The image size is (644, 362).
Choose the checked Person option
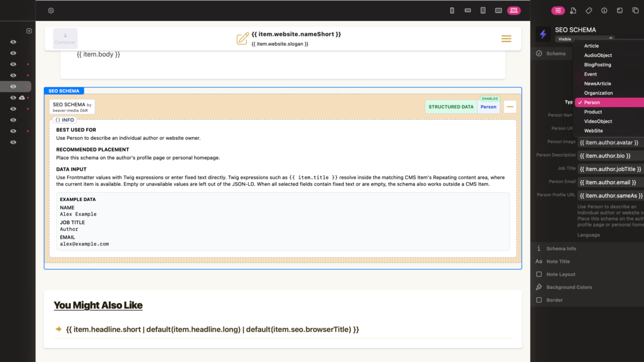click(x=609, y=102)
